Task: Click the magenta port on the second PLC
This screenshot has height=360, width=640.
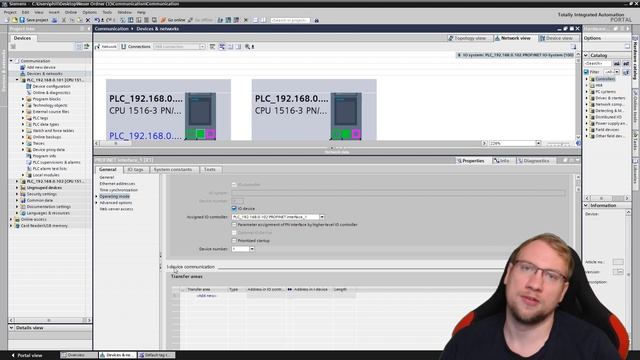Action: (x=356, y=134)
